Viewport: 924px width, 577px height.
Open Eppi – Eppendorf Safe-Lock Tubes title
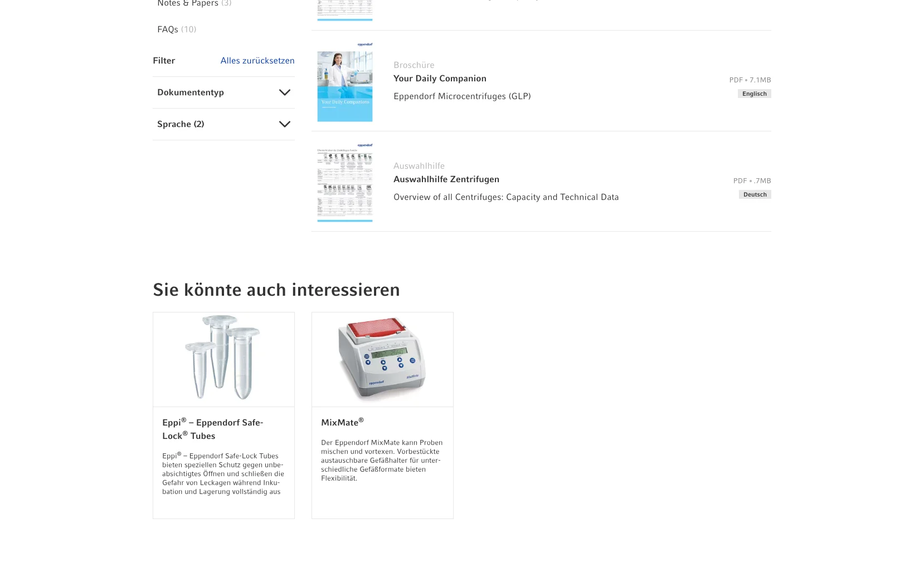coord(213,429)
